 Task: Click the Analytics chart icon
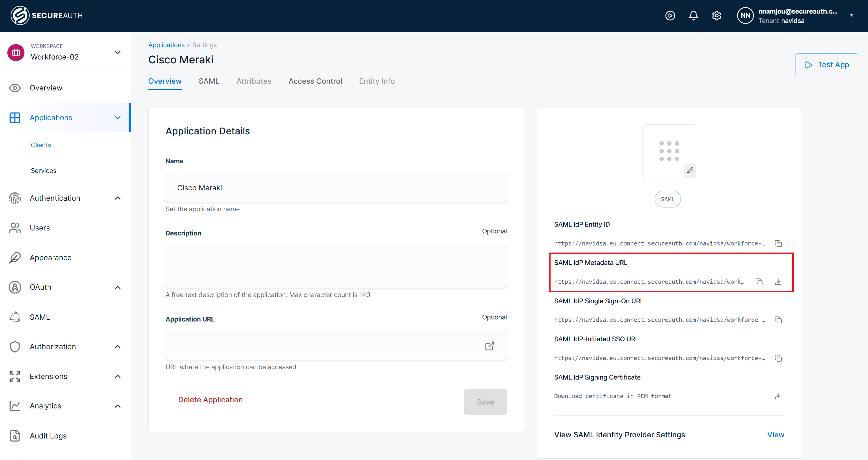point(15,406)
